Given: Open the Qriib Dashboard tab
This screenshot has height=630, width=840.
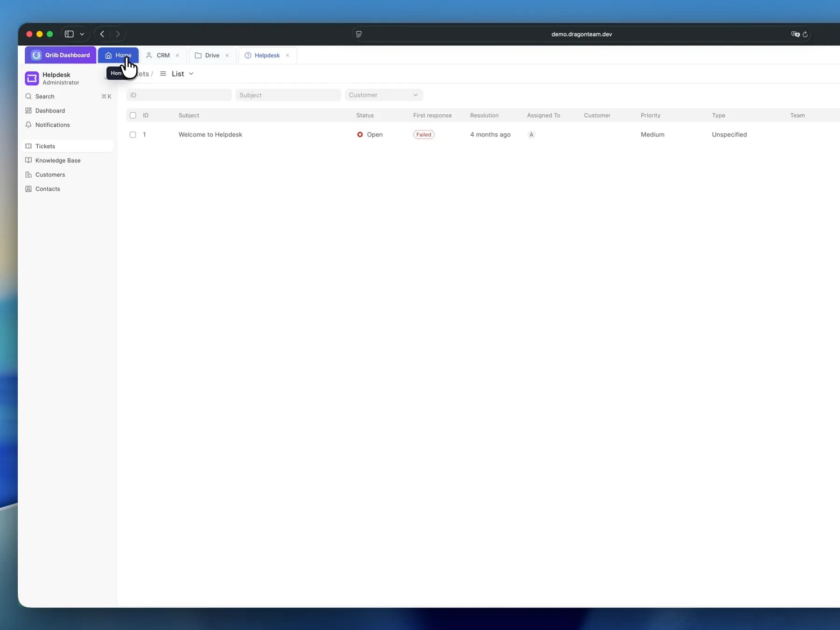Looking at the screenshot, I should click(61, 55).
